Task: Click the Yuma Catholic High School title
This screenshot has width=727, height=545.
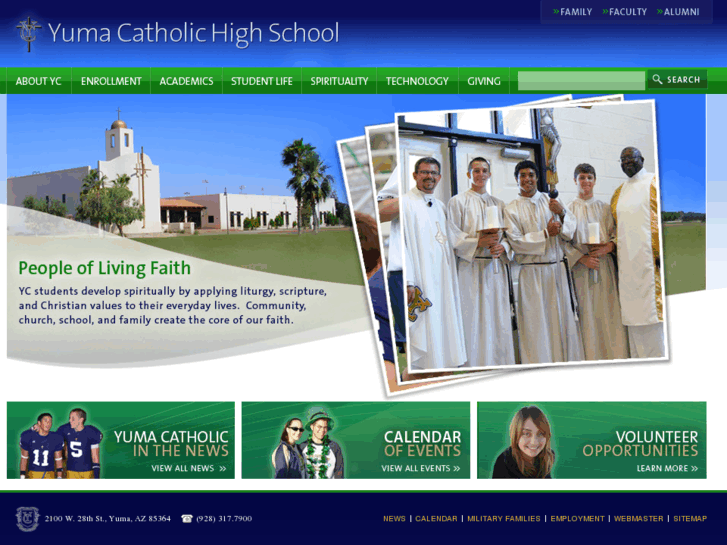Action: pos(193,33)
